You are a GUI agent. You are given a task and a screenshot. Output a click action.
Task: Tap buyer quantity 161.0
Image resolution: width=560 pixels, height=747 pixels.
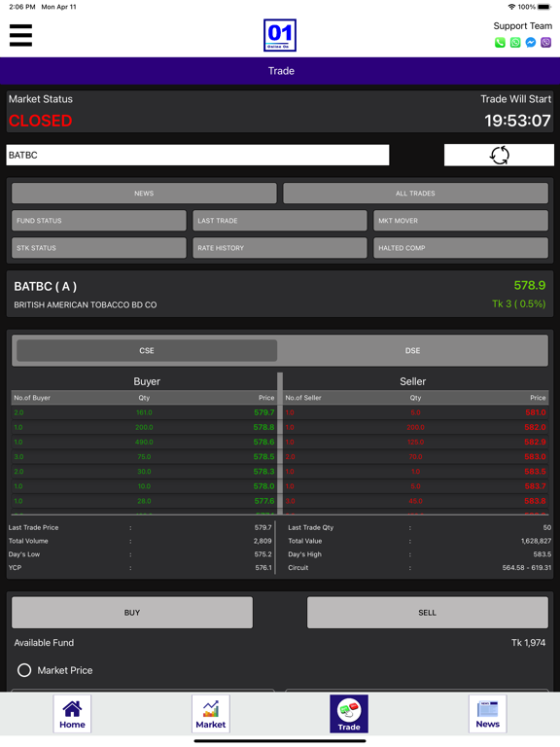click(x=144, y=412)
